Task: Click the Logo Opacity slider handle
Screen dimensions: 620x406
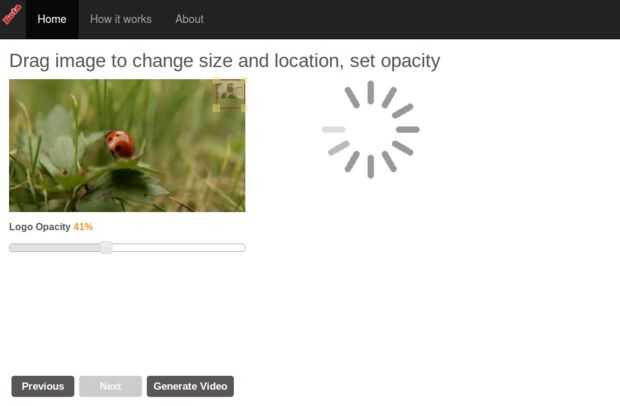Action: pyautogui.click(x=106, y=247)
